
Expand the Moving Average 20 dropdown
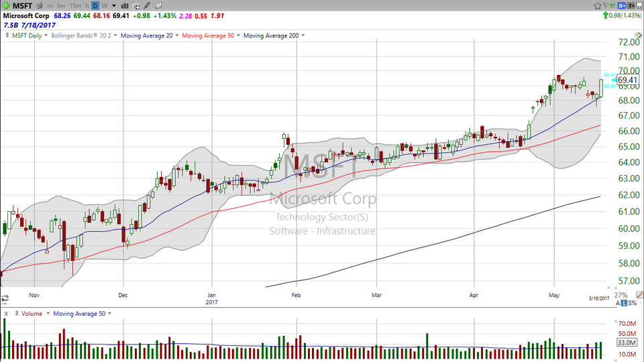click(x=177, y=36)
